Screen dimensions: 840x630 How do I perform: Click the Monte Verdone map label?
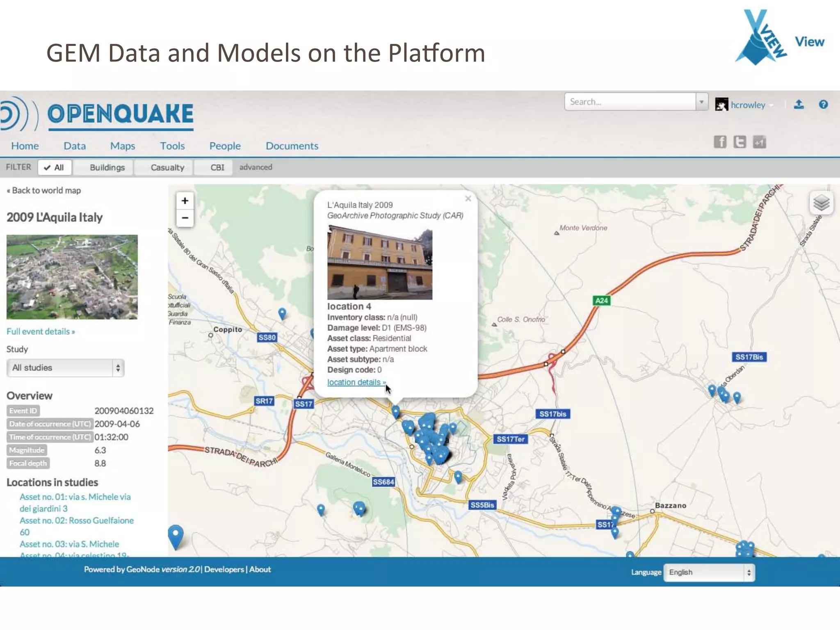click(583, 228)
